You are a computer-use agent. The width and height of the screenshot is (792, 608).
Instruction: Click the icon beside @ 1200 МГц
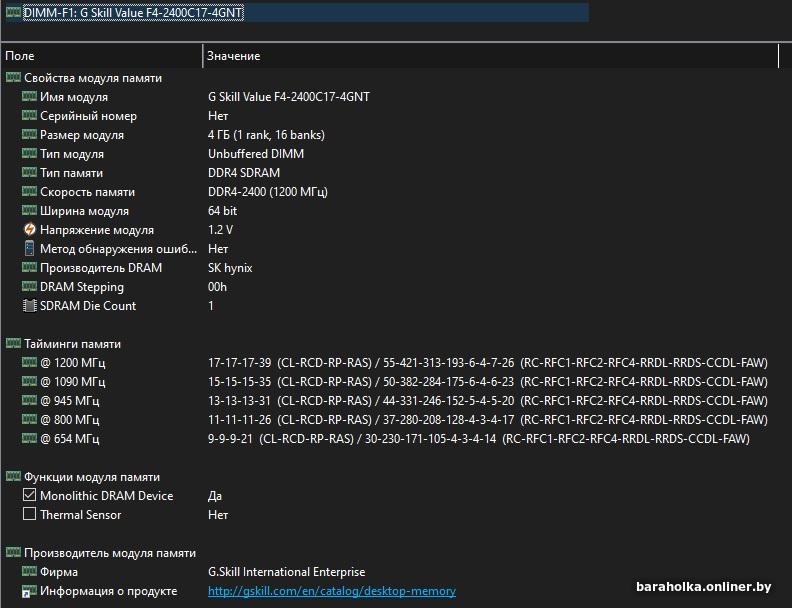coord(29,362)
